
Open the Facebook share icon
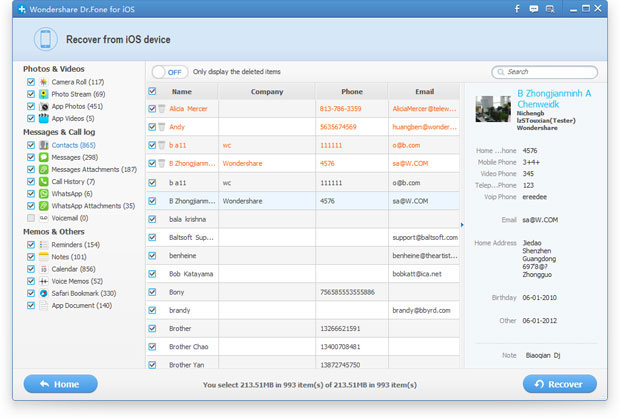pyautogui.click(x=517, y=9)
